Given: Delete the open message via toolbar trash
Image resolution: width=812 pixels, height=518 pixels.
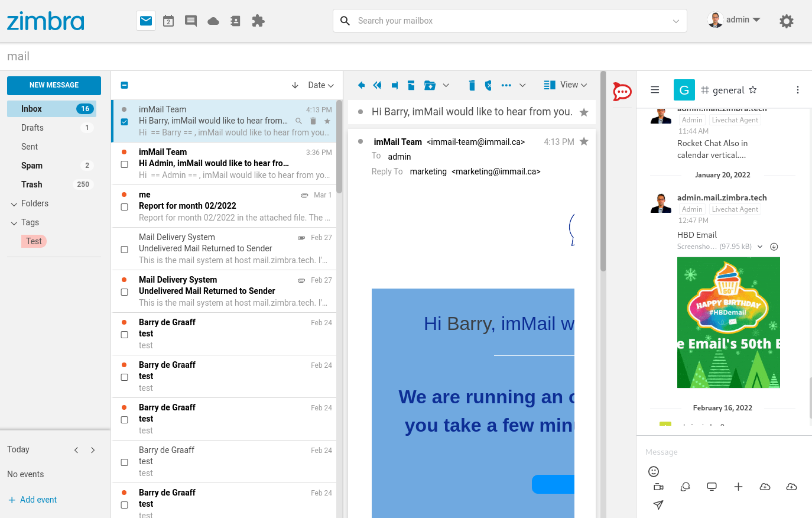Looking at the screenshot, I should coord(472,85).
